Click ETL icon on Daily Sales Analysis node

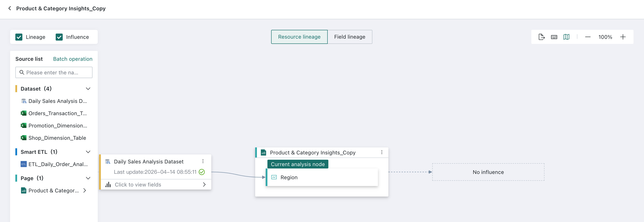point(107,162)
